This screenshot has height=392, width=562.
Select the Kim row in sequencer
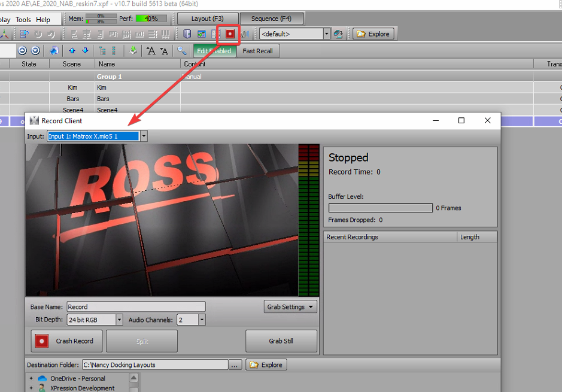point(281,87)
